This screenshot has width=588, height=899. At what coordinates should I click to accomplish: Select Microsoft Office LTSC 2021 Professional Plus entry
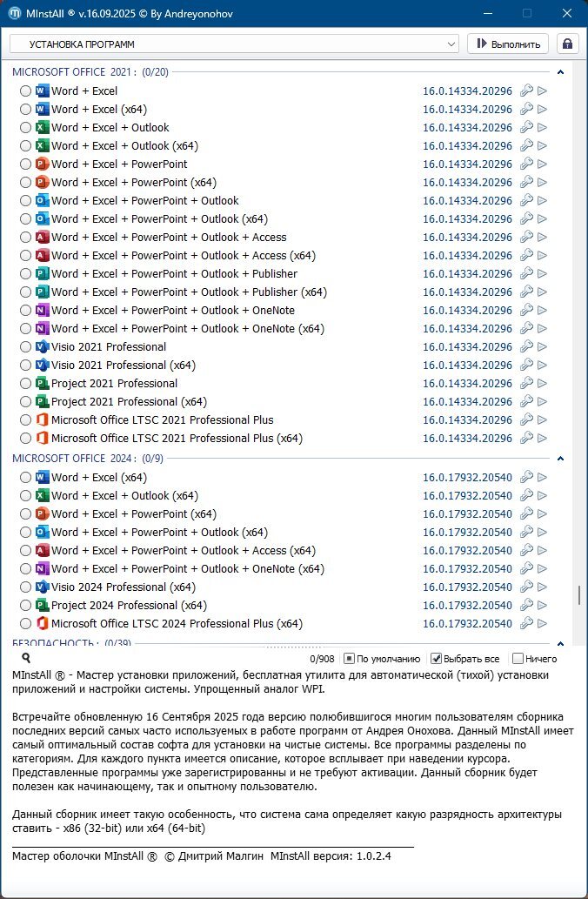pyautogui.click(x=162, y=420)
